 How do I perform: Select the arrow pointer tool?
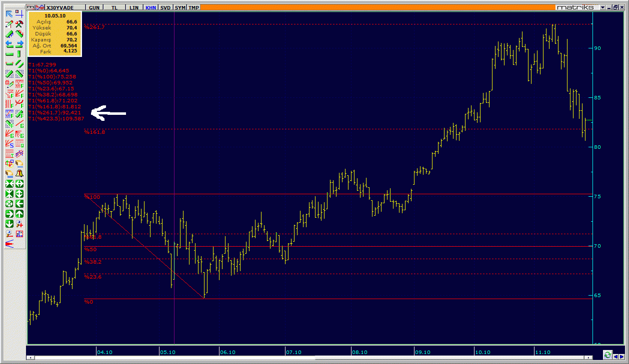[x=9, y=13]
